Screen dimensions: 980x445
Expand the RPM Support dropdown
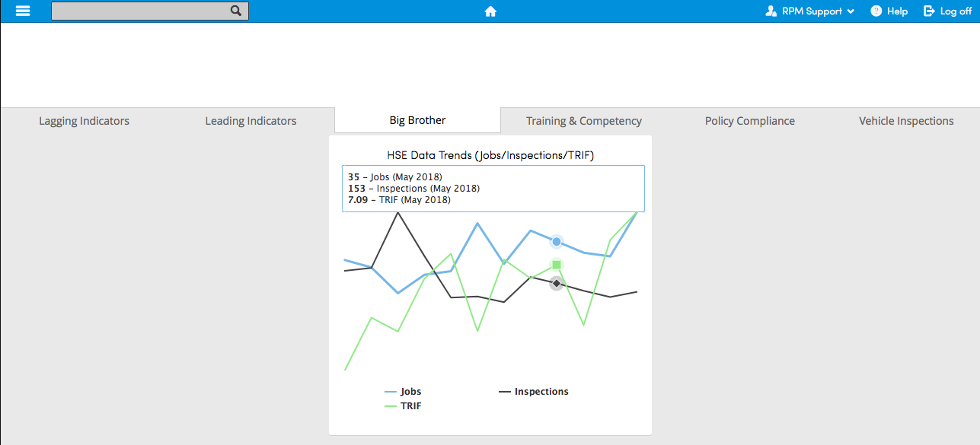pyautogui.click(x=851, y=11)
